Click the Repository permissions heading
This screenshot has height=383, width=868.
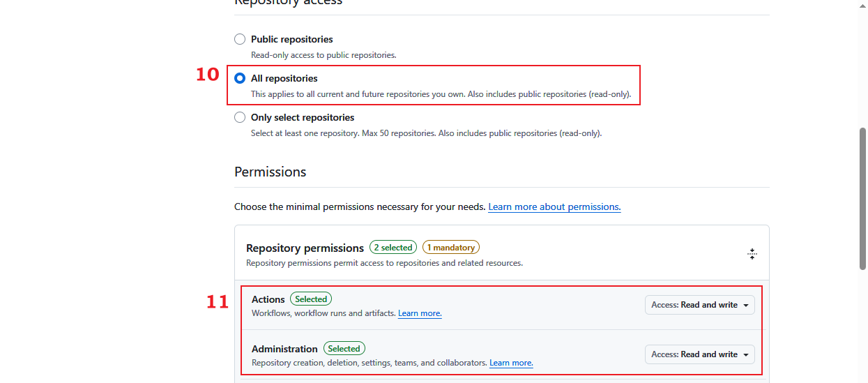click(305, 248)
